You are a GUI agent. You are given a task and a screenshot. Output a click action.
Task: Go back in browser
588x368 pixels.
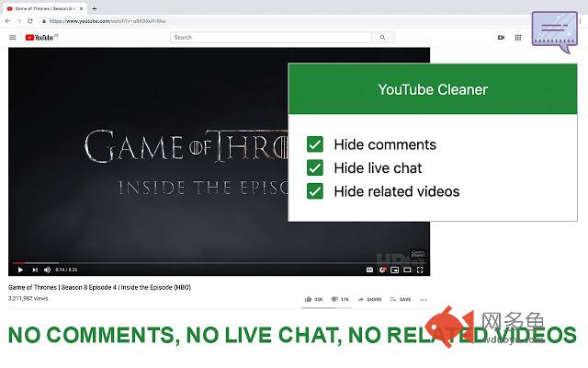coord(8,21)
